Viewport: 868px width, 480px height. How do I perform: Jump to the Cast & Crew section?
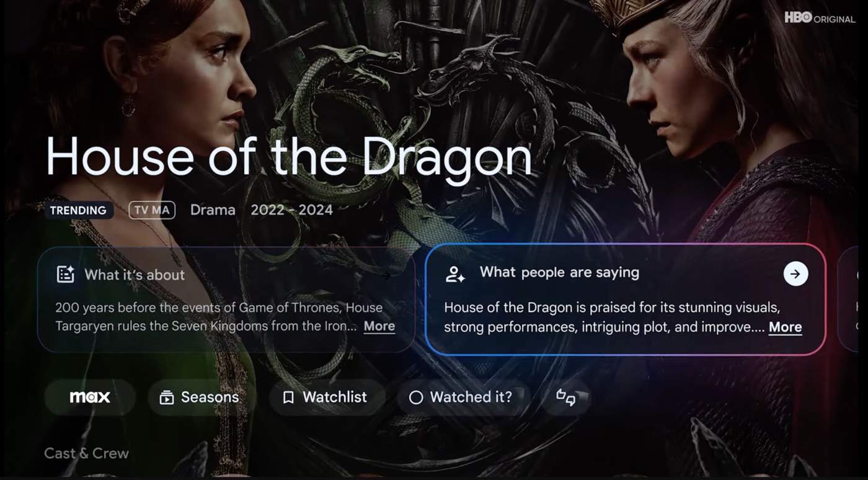(86, 453)
